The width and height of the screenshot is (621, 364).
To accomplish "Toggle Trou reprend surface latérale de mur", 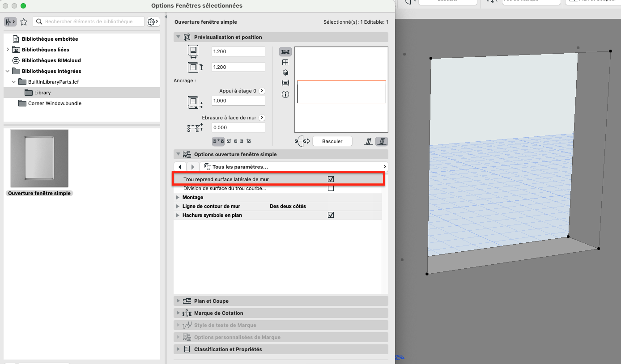I will (x=331, y=179).
